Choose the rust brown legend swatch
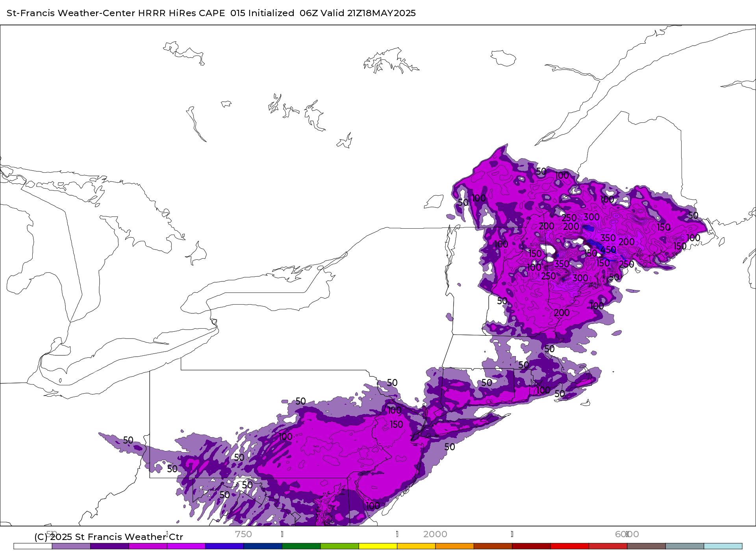 pyautogui.click(x=493, y=546)
